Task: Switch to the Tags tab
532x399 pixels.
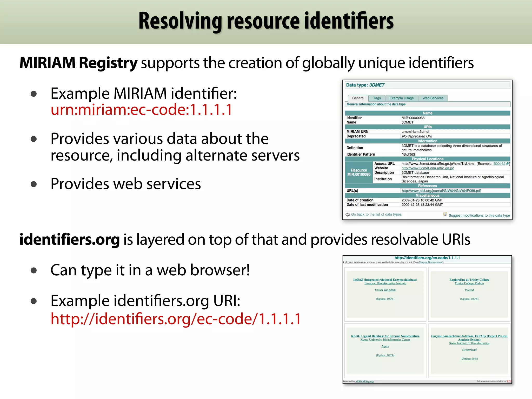Action: coord(377,98)
